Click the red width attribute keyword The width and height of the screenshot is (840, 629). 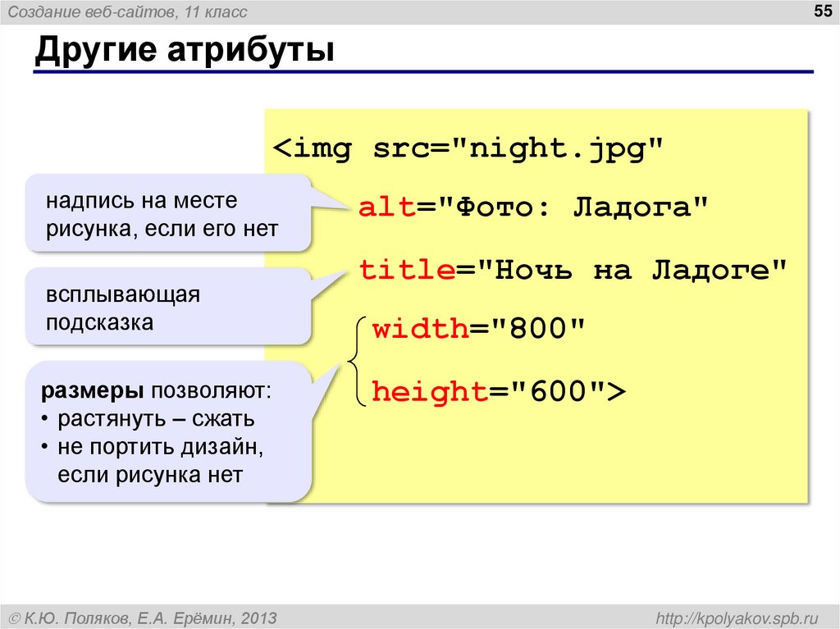[x=420, y=329]
